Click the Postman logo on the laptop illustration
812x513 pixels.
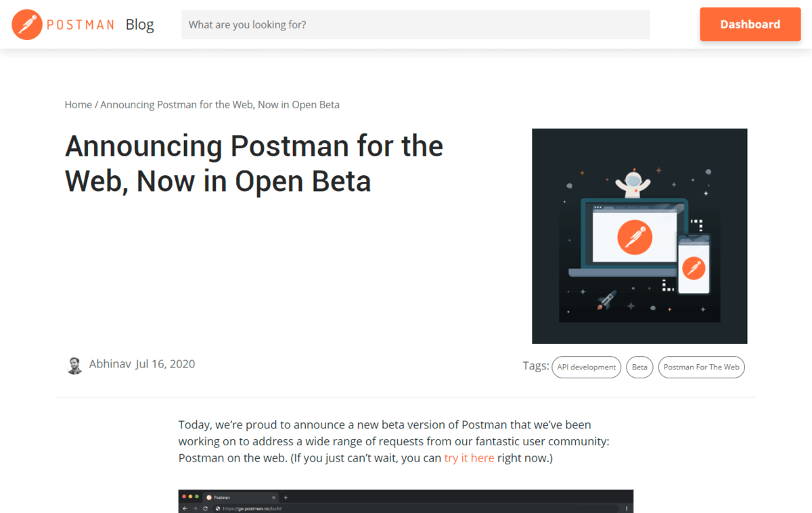[635, 238]
